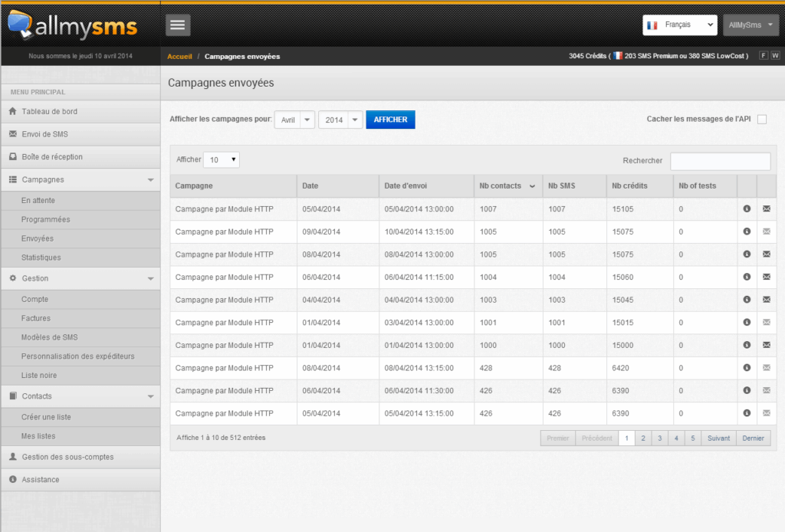Open Liste noire submenu item
This screenshot has height=532, width=785.
pos(80,375)
